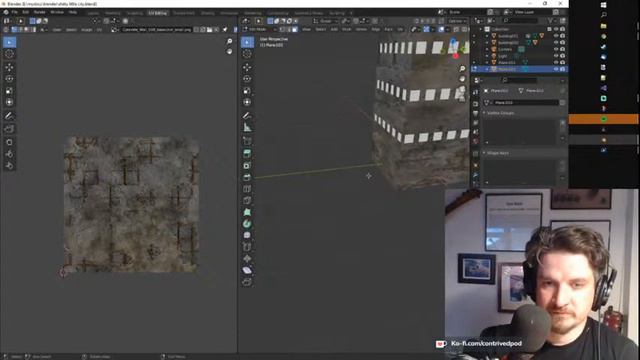Open the Image menu in UV editor header
The width and height of the screenshot is (640, 360).
87,30
